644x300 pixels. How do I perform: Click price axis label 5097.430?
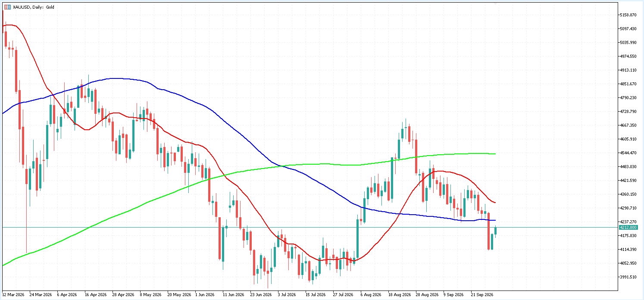(628, 29)
